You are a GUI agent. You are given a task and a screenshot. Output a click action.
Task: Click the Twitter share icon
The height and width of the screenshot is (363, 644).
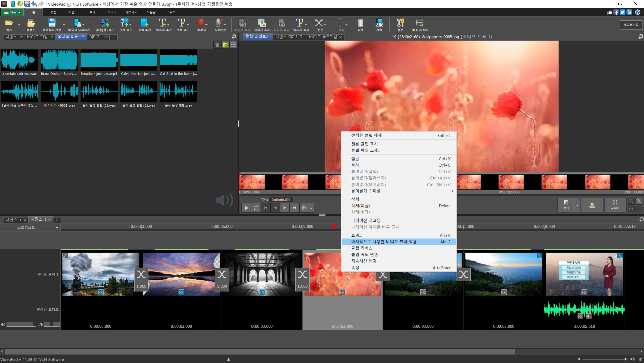click(623, 12)
